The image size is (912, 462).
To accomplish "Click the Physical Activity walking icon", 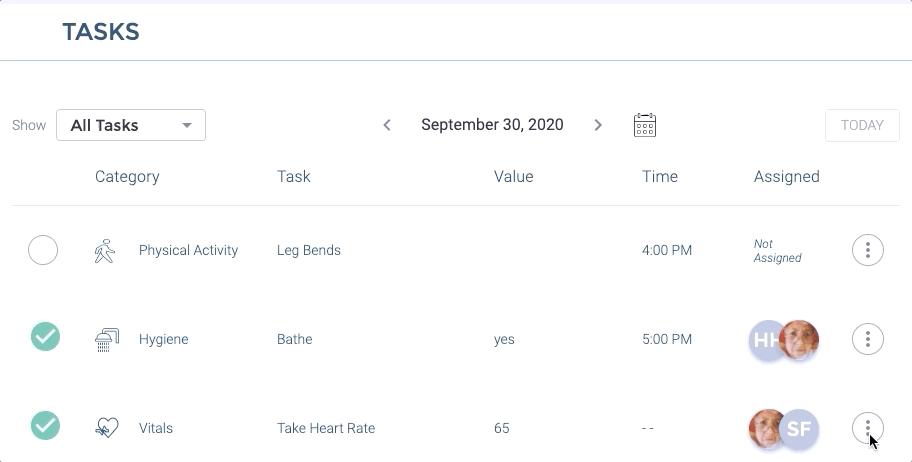I will pyautogui.click(x=105, y=250).
